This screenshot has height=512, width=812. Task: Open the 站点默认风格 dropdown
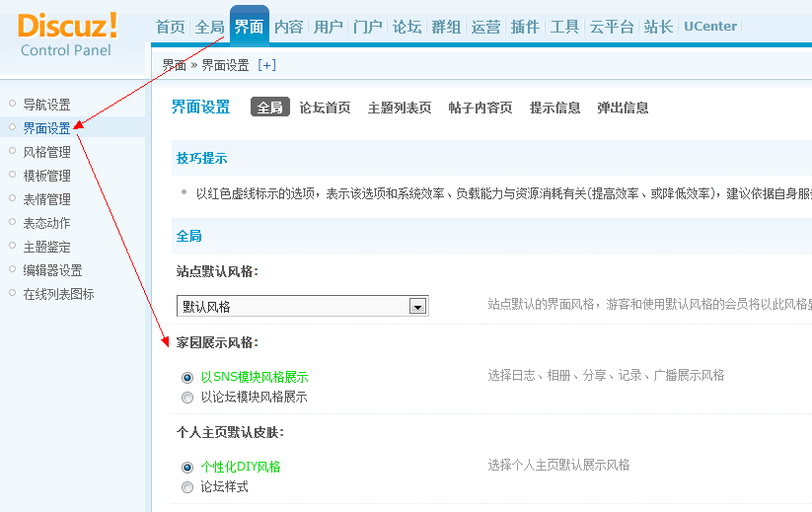pyautogui.click(x=303, y=306)
